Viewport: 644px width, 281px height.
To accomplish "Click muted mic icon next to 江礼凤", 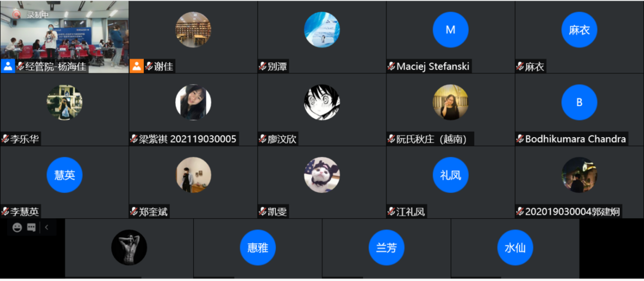I will pos(391,211).
